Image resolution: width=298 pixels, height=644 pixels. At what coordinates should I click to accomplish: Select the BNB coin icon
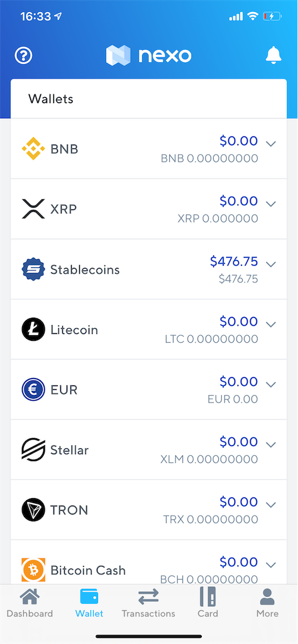click(33, 148)
